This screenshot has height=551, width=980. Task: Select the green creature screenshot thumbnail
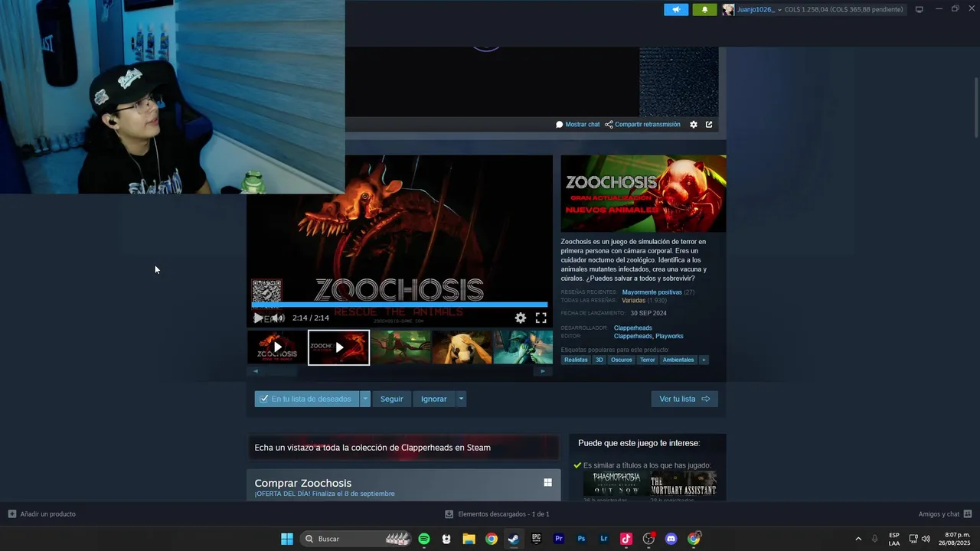[400, 347]
